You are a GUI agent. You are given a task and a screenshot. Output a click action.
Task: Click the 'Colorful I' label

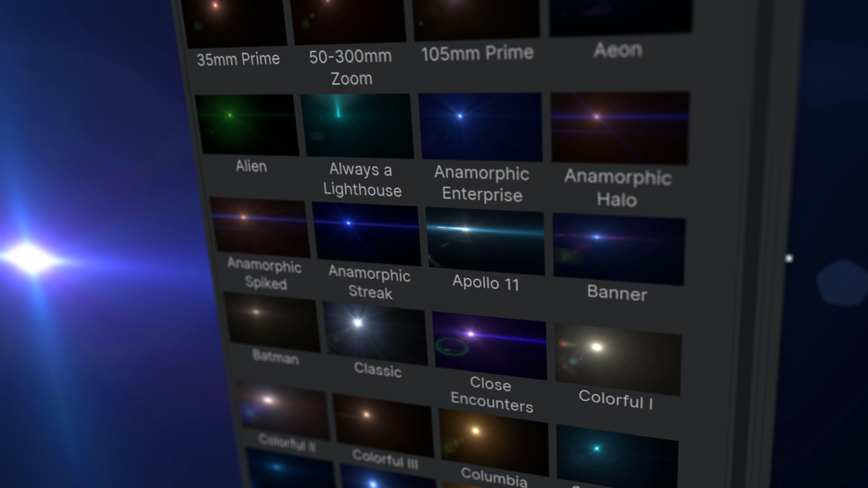[x=616, y=399]
